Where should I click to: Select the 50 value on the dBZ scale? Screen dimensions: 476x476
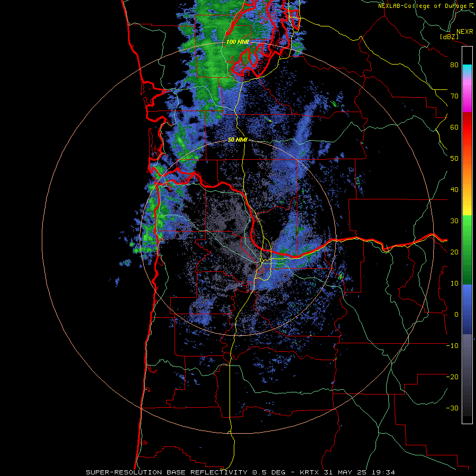coord(454,159)
